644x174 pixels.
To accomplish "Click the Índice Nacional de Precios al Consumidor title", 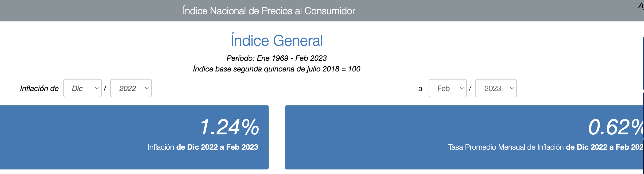I will click(269, 11).
